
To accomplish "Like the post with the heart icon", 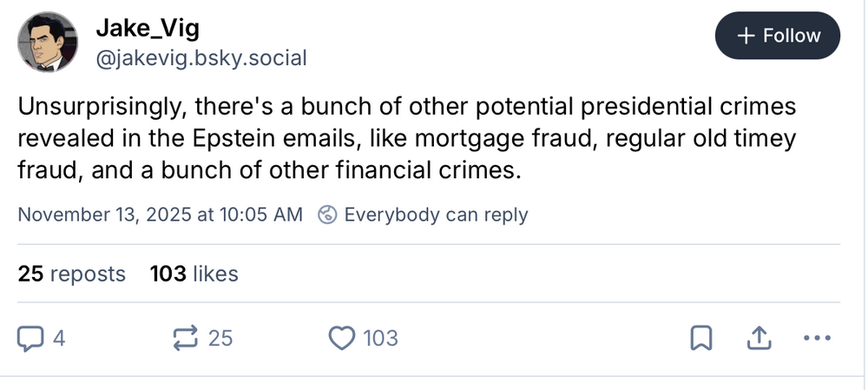I will coord(345,337).
